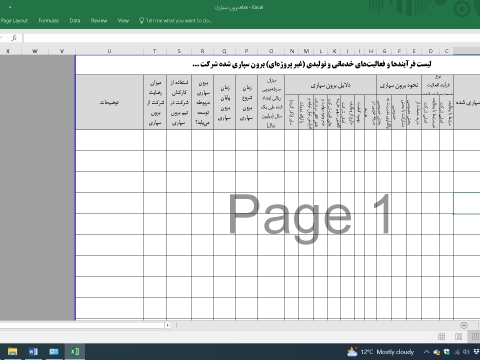Click inside the formula bar input
The height and width of the screenshot is (360, 480).
251,38
